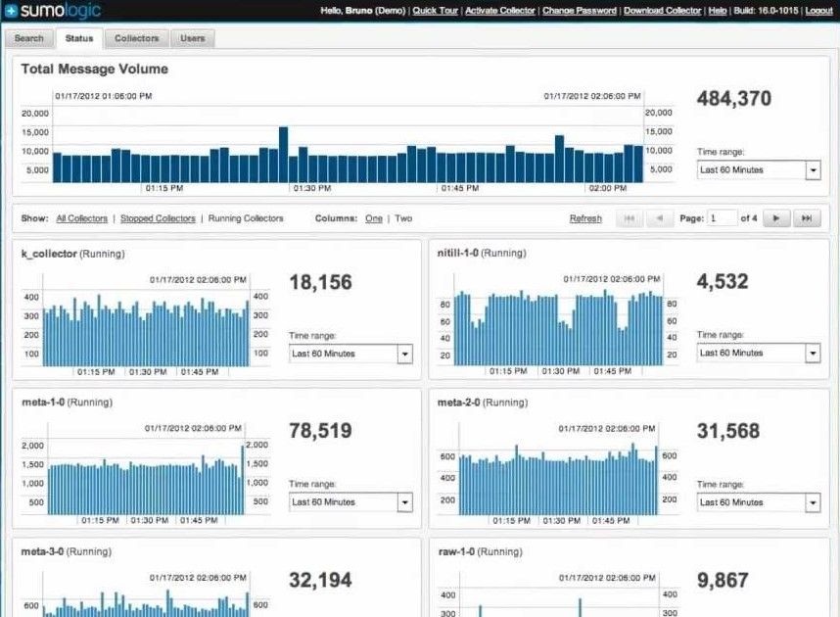Viewport: 840px width, 617px height.
Task: Click the 31,568 message count
Action: tap(728, 431)
